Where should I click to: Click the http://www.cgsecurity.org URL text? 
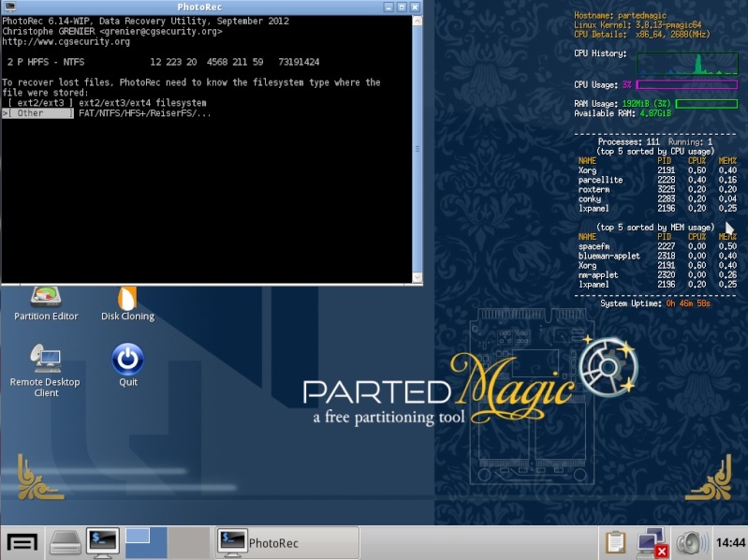point(66,42)
